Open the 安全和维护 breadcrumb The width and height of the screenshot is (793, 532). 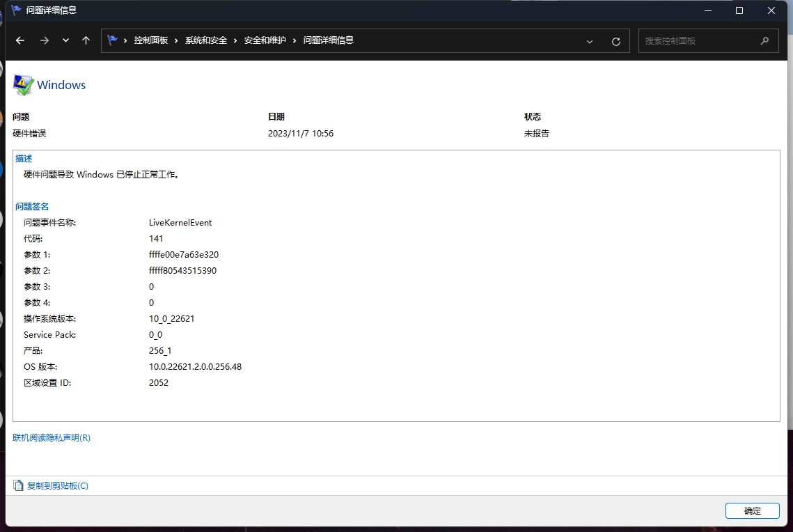(x=265, y=40)
